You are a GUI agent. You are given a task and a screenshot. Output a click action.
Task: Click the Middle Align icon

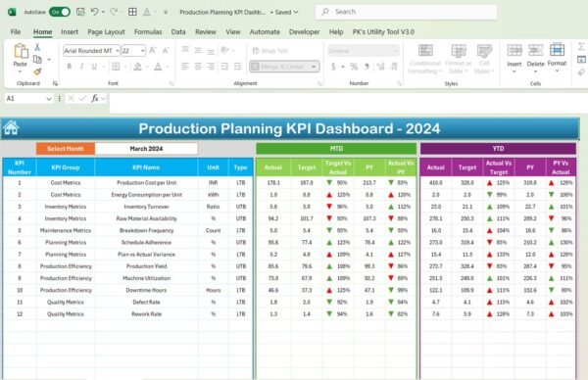coord(198,50)
